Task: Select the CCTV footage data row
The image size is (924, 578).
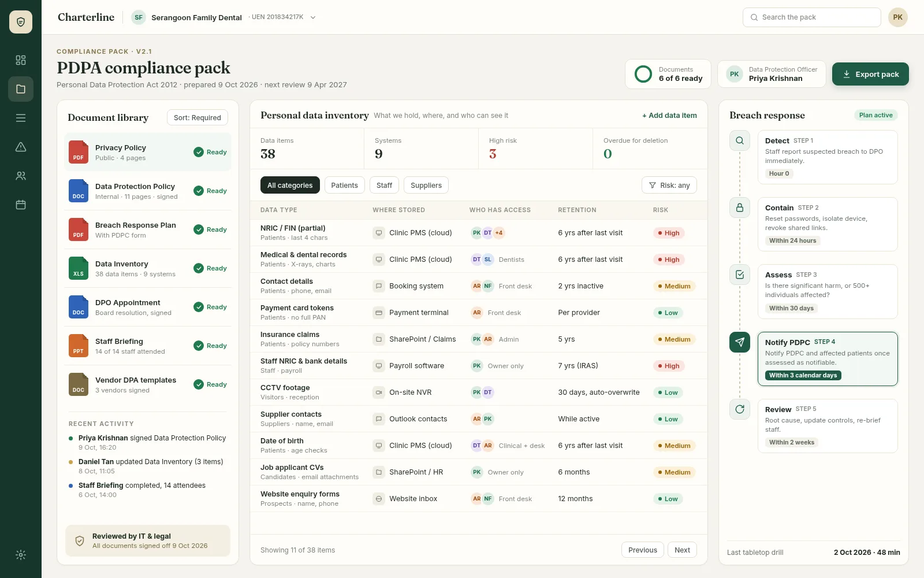Action: coord(479,392)
